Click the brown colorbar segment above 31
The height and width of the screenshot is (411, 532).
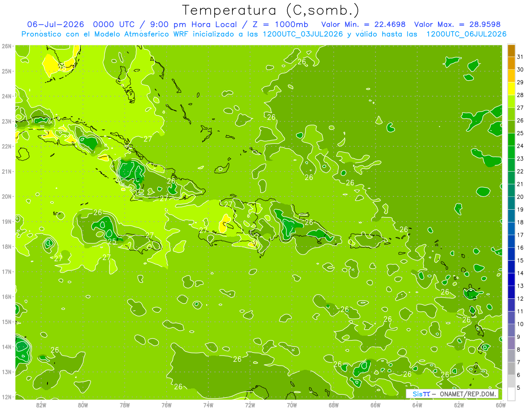511,51
